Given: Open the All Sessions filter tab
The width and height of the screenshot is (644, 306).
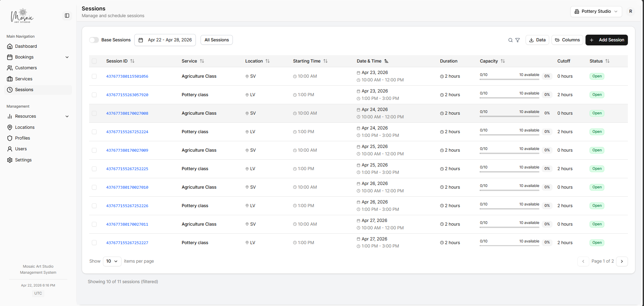Looking at the screenshot, I should pos(216,40).
